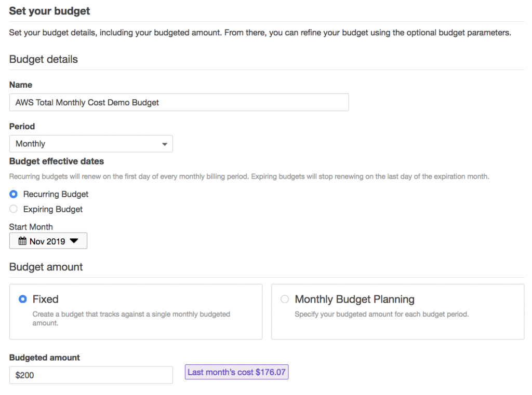Click inside the budget Name field

[x=179, y=102]
